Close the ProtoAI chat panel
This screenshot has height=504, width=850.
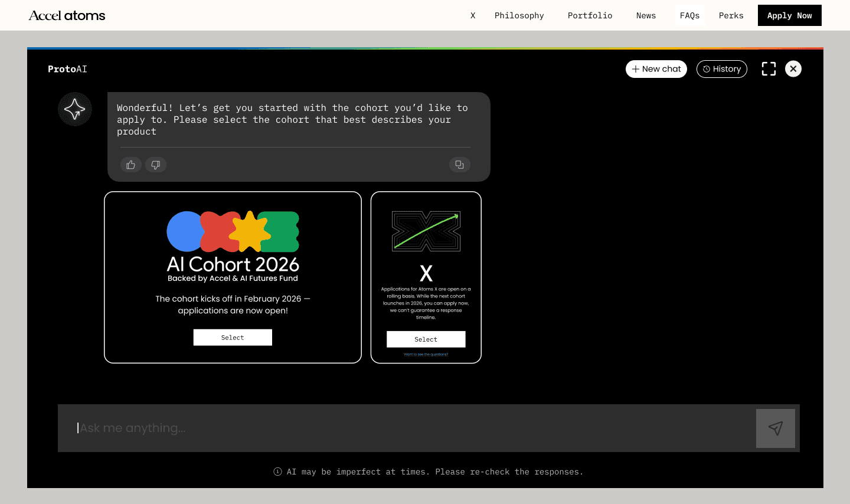[x=793, y=69]
